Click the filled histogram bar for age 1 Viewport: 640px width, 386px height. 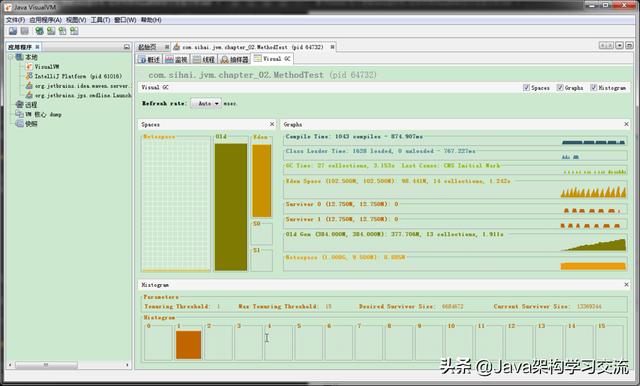pyautogui.click(x=188, y=345)
